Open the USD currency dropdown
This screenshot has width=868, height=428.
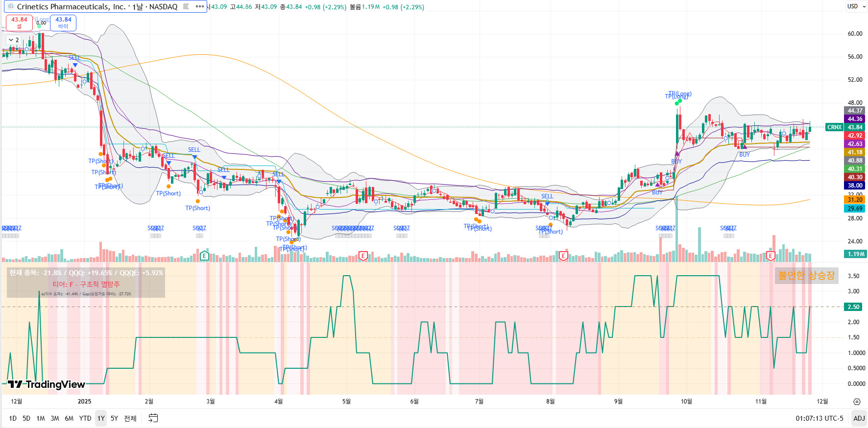855,6
